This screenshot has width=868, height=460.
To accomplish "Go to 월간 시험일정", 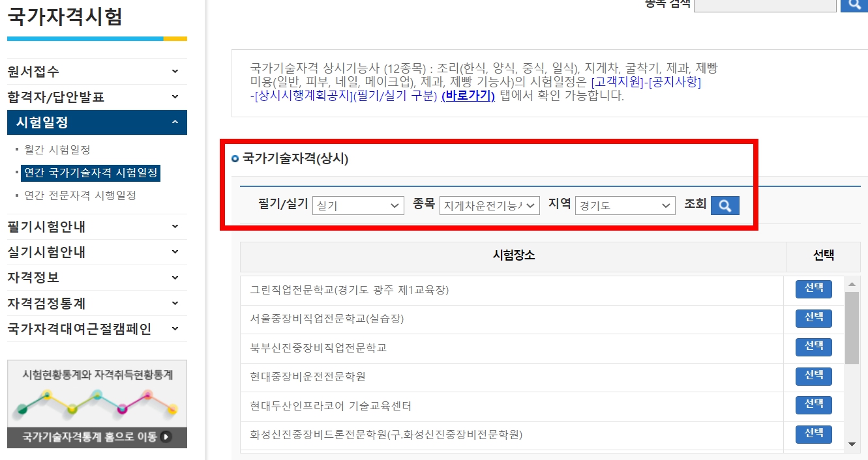I will tap(57, 150).
